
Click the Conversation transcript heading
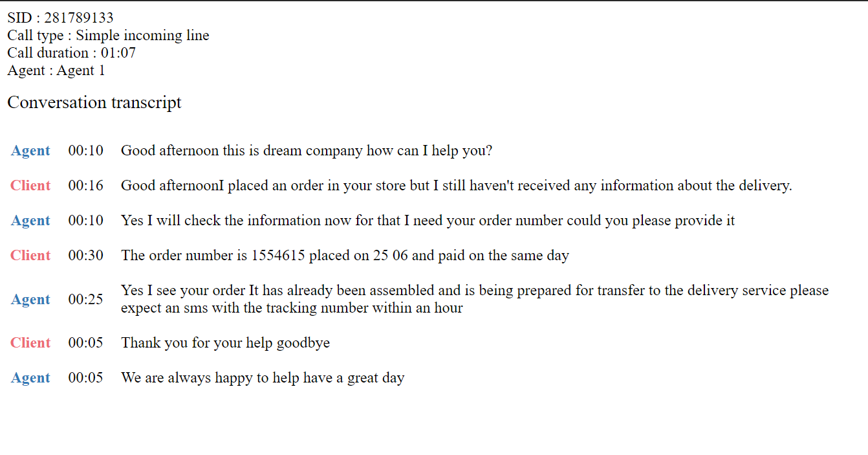94,102
